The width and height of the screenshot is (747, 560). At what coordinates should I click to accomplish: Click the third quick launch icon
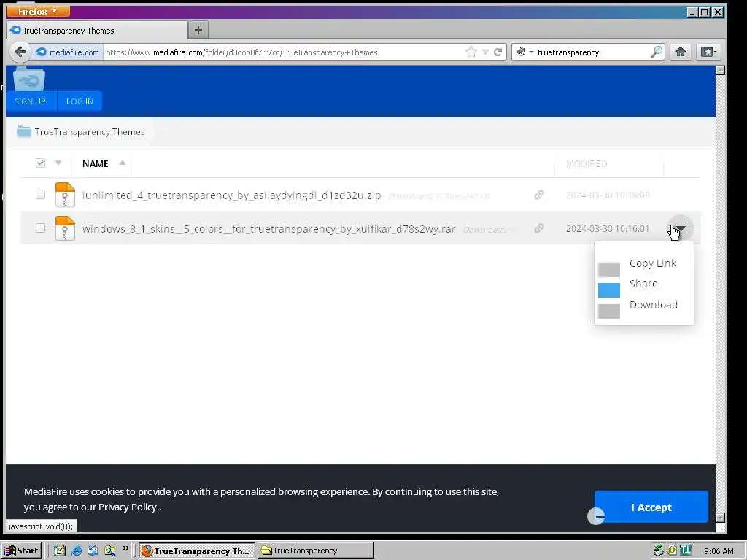point(93,551)
